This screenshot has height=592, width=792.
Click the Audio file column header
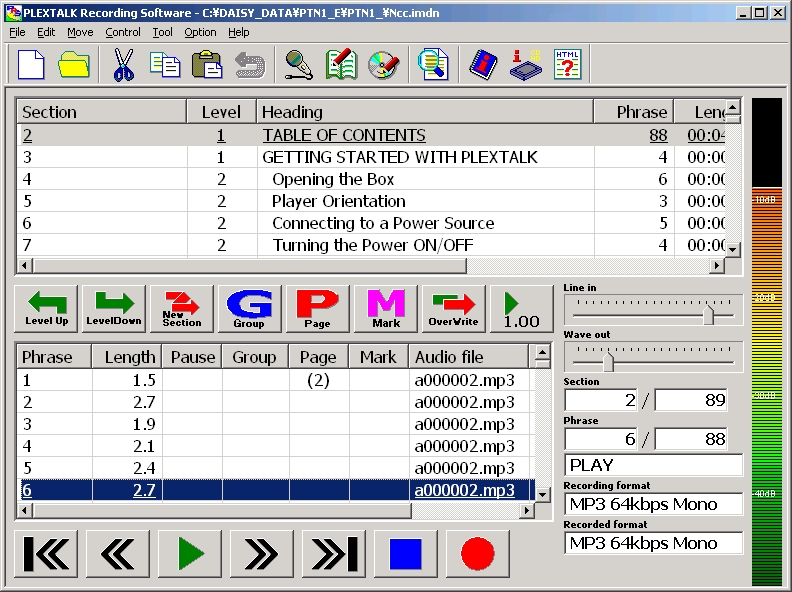pos(468,357)
